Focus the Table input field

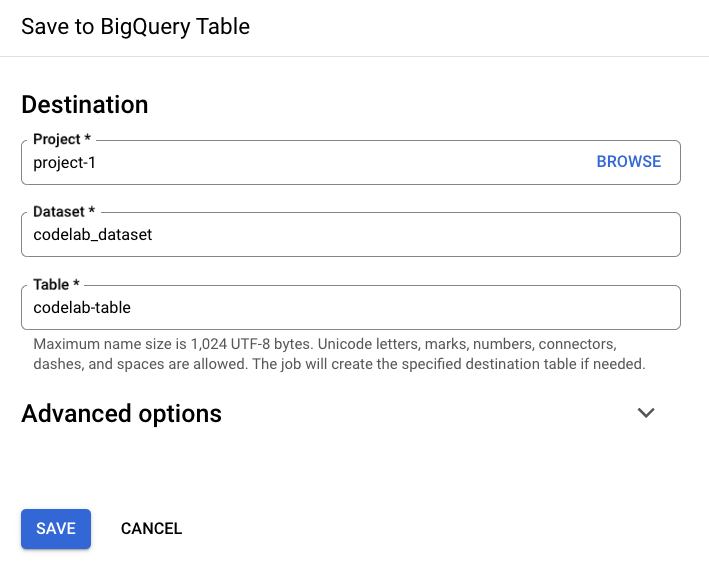[x=350, y=308]
